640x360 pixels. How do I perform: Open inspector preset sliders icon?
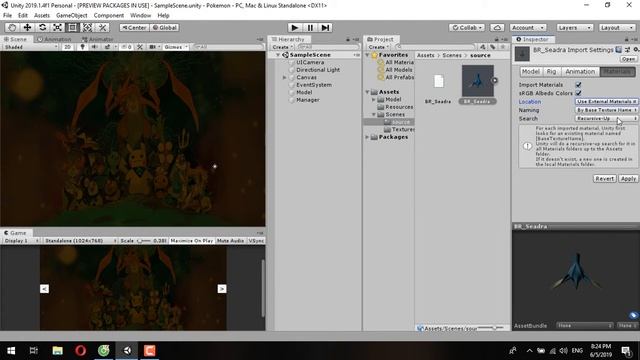tap(627, 49)
